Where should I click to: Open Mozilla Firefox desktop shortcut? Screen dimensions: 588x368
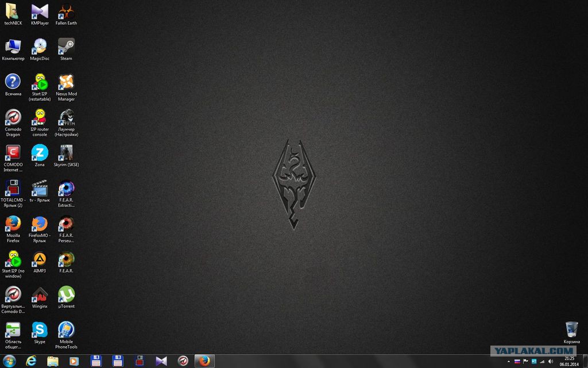coord(13,228)
